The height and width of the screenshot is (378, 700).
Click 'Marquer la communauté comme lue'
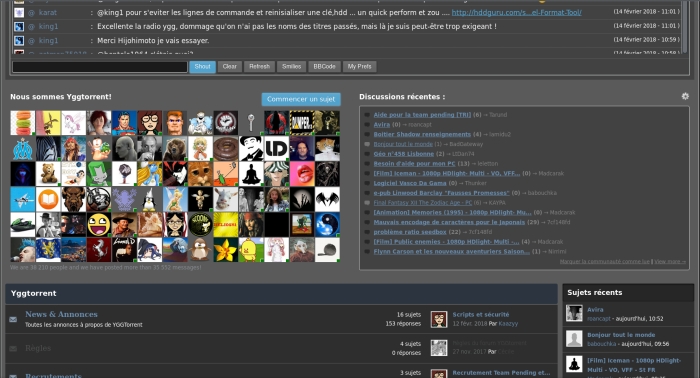click(604, 262)
